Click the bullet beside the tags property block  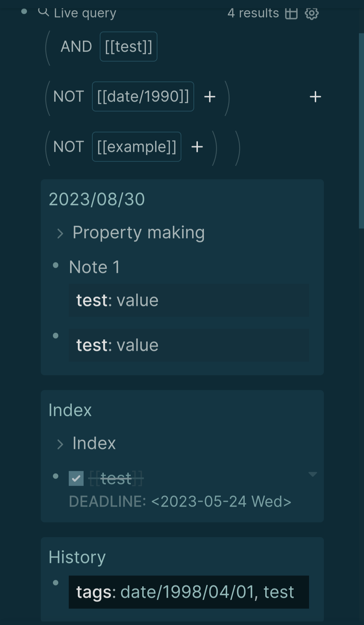pos(56,583)
